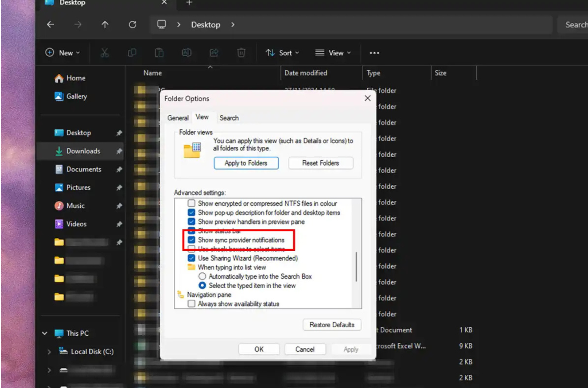This screenshot has height=388, width=588.
Task: Select Automatically type into the Search Box
Action: click(202, 276)
